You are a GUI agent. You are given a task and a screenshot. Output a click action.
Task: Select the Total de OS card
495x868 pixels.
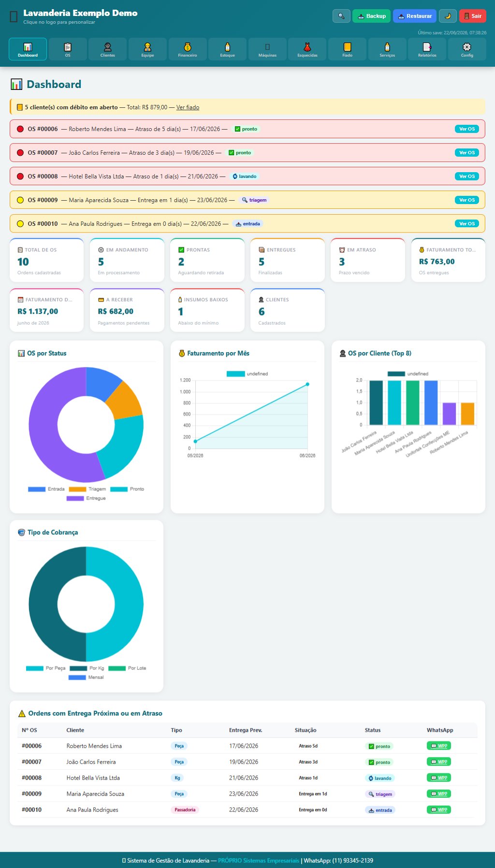click(46, 260)
